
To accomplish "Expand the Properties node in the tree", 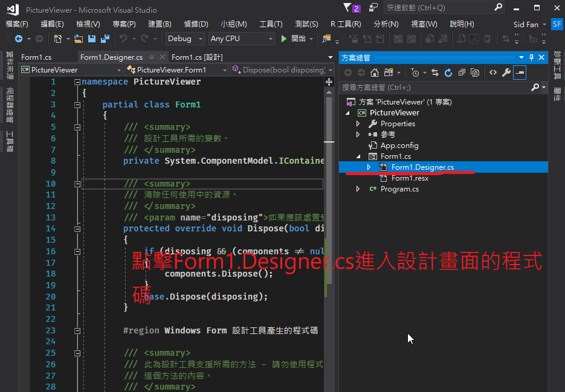I will point(358,124).
